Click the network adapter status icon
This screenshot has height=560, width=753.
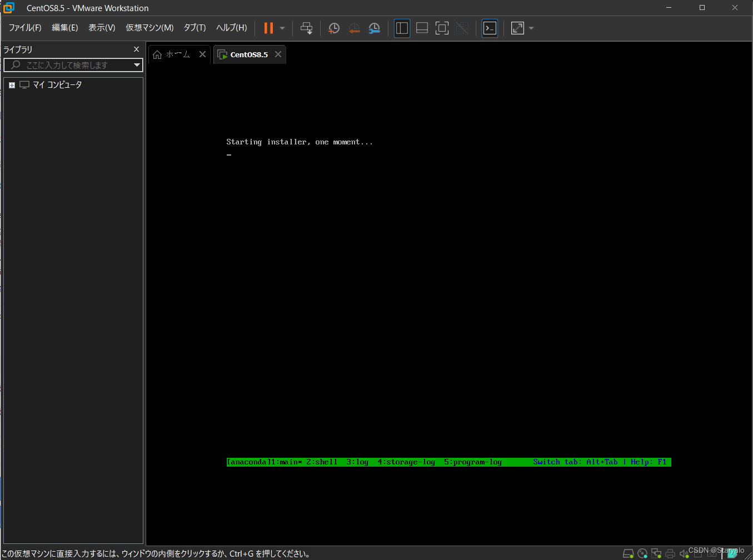tap(656, 553)
